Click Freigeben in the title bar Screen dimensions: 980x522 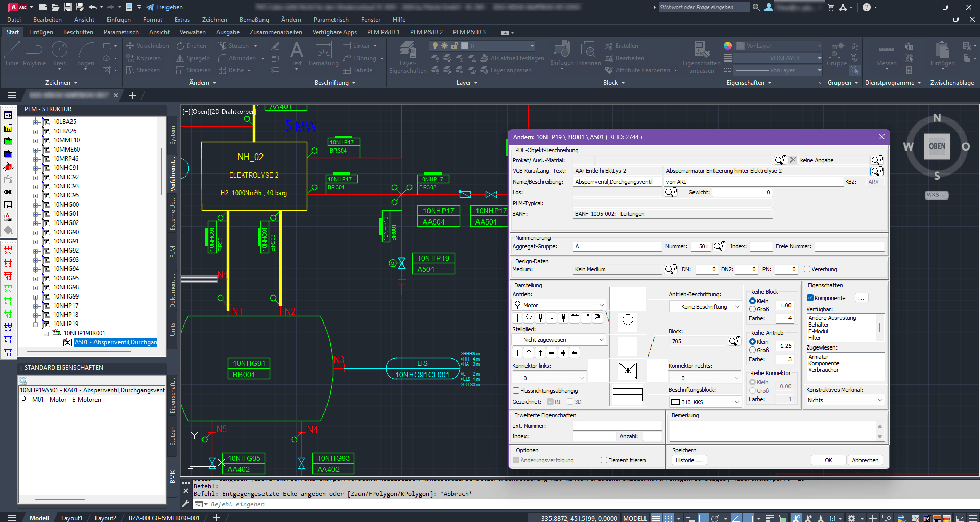164,7
